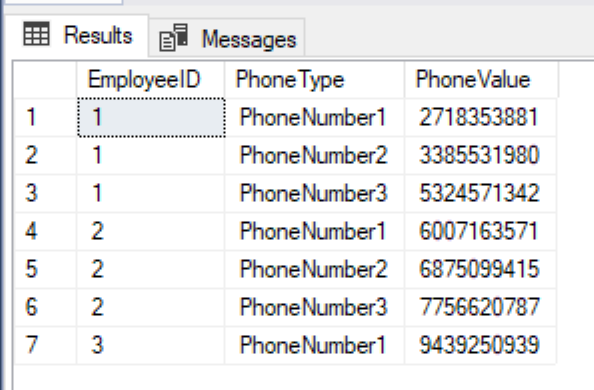Click the Messages document icon
Image resolution: width=594 pixels, height=390 pixels.
[174, 37]
